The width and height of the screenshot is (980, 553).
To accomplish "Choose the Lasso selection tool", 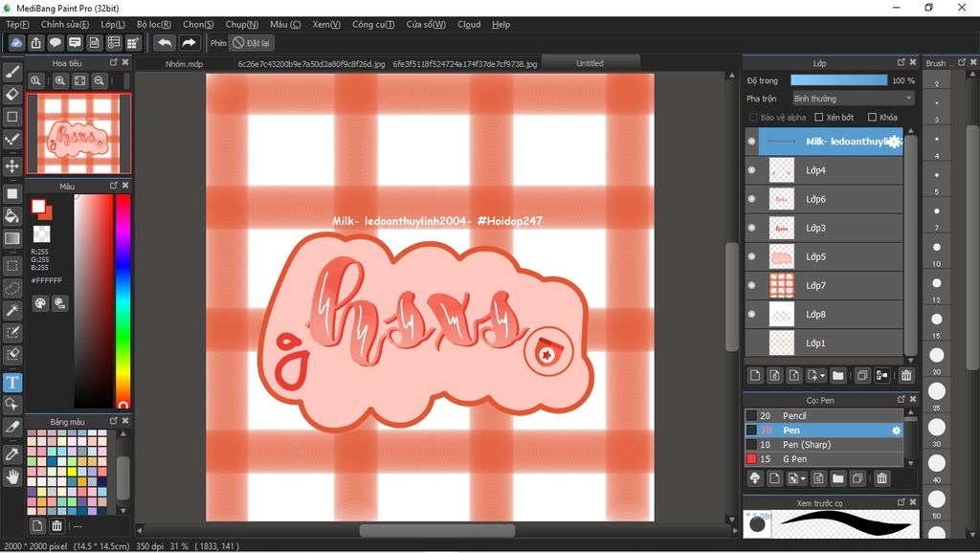I will (x=12, y=288).
